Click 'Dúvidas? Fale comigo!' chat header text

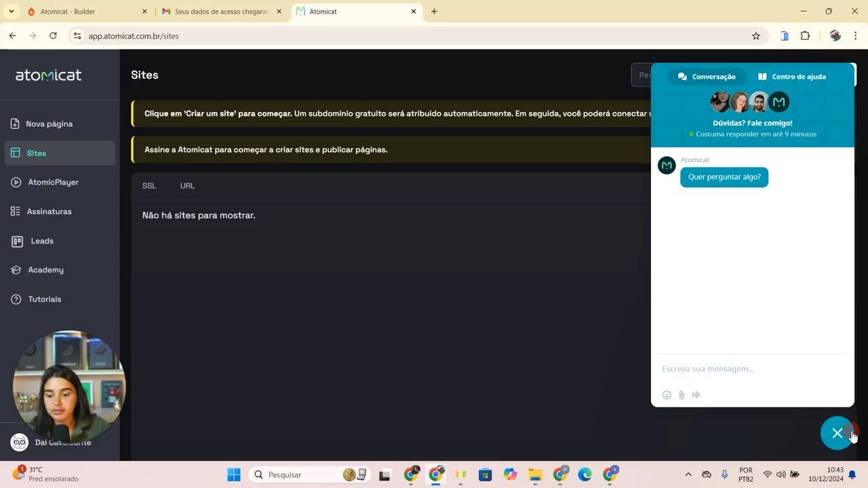click(x=753, y=123)
